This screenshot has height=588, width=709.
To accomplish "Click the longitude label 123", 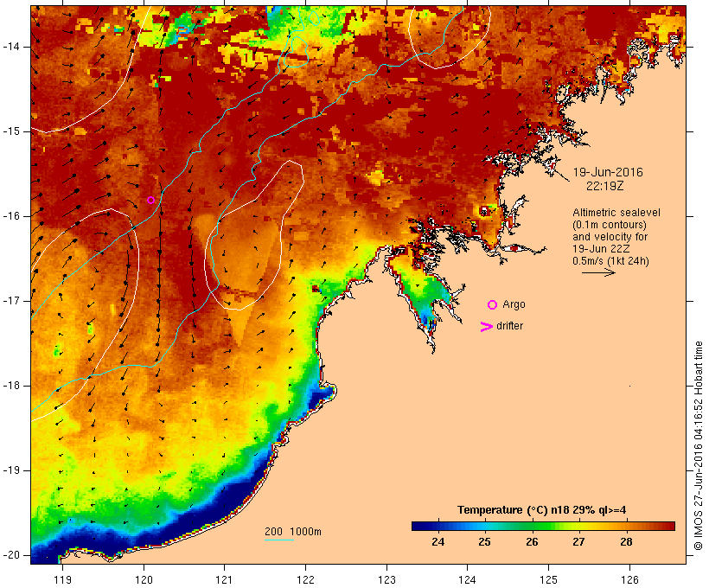I will [x=386, y=580].
